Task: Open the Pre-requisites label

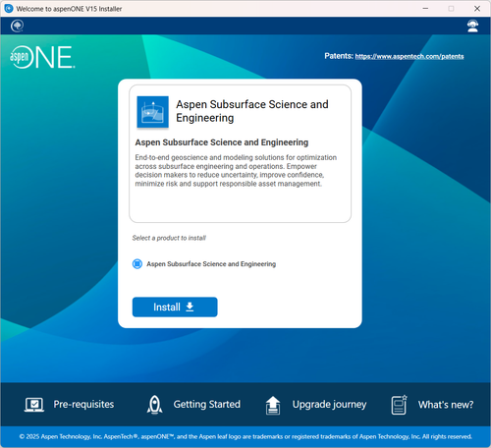Action: [x=83, y=405]
